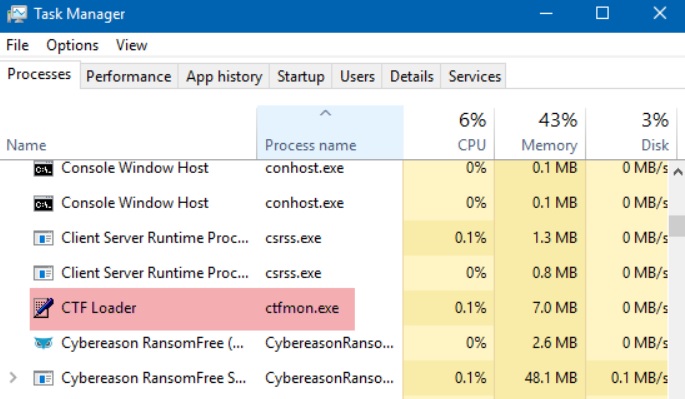Switch to the Performance tab
The height and width of the screenshot is (399, 685).
click(x=128, y=76)
